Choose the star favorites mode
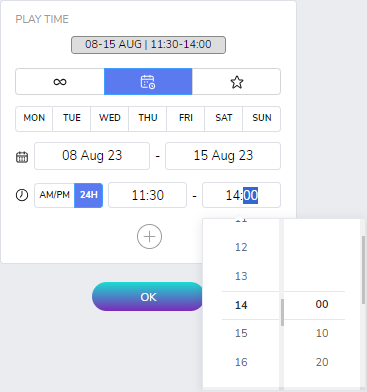Screen dimensions: 367x392 (x=236, y=82)
